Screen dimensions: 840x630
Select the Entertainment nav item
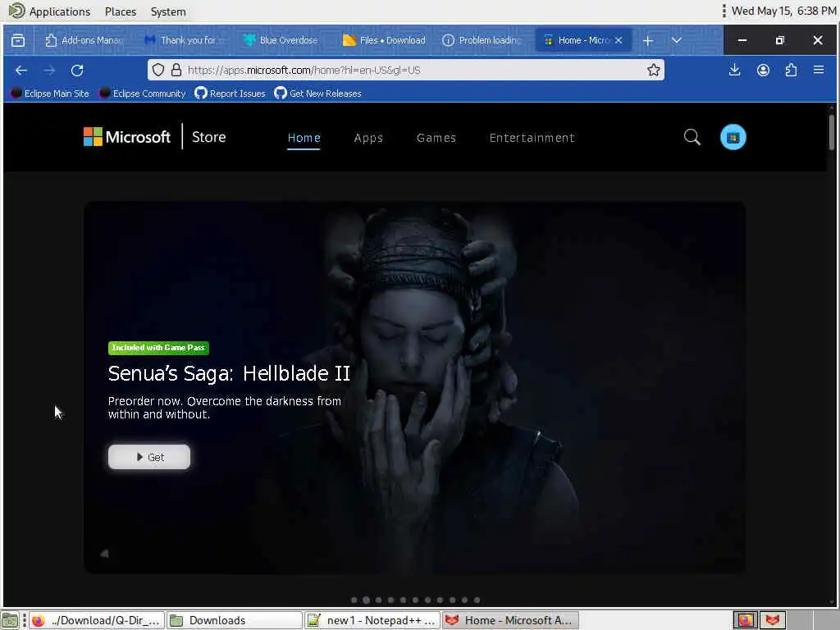[532, 138]
